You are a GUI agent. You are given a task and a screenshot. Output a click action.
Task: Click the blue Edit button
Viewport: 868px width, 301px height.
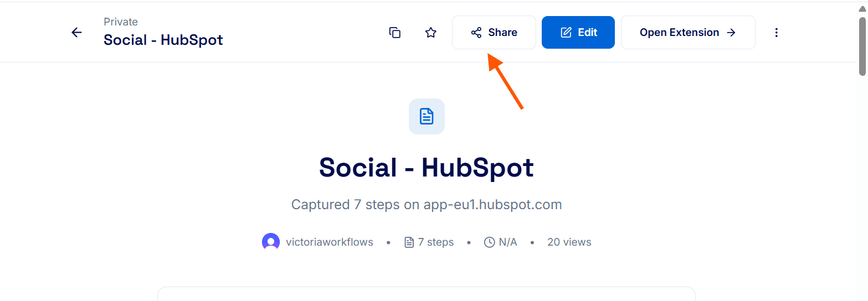[x=578, y=33]
